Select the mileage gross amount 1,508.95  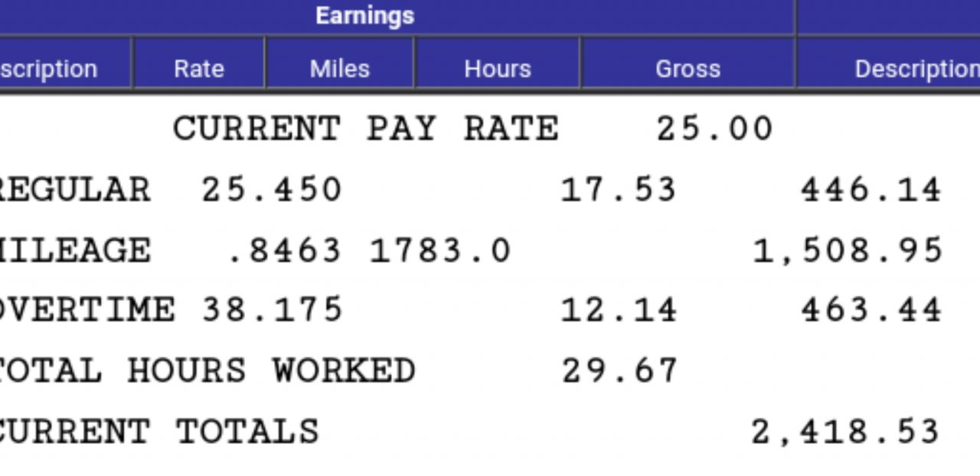click(847, 250)
